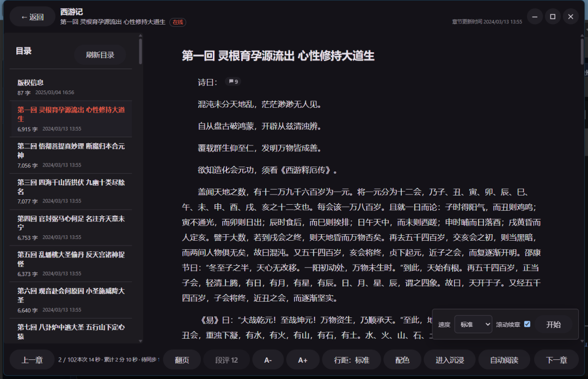Open chapter 第七回 八卦炉中逃大圣
588x379 pixels.
[71, 331]
